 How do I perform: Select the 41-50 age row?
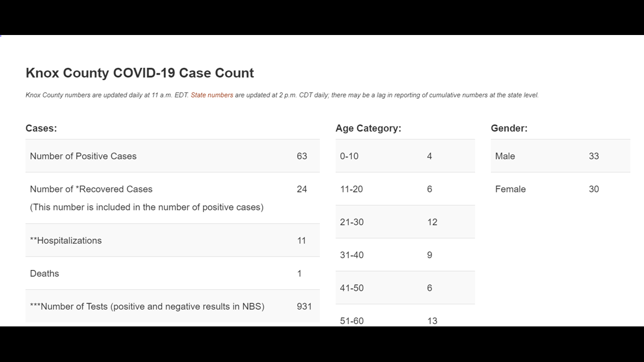pos(406,287)
